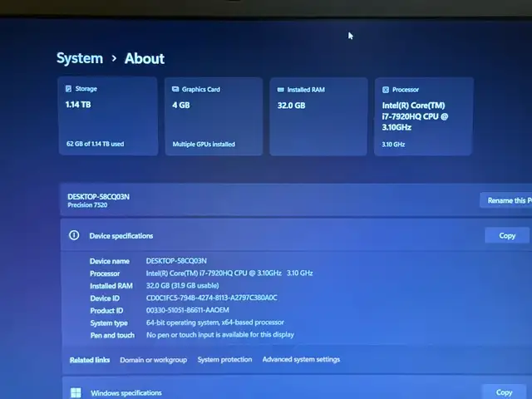Collapse the Device specifications section header
This screenshot has height=399, width=532.
point(296,235)
